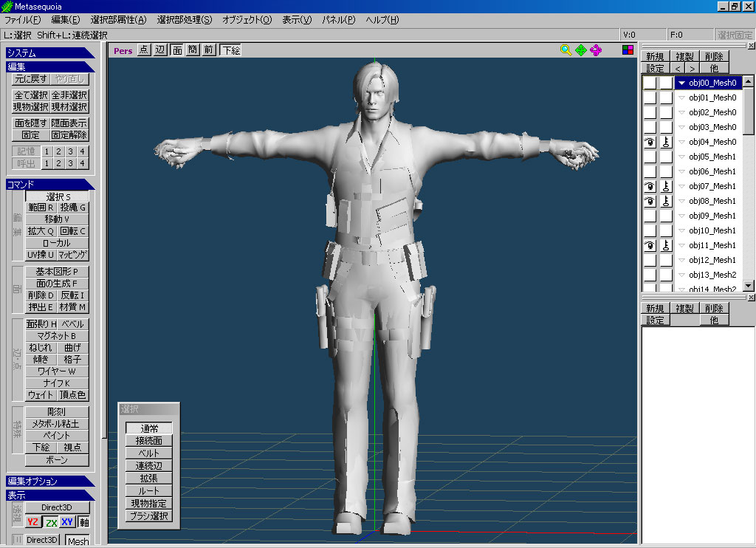Image resolution: width=756 pixels, height=548 pixels.
Task: Open the 頂点色 vertex color command
Action: pos(73,394)
